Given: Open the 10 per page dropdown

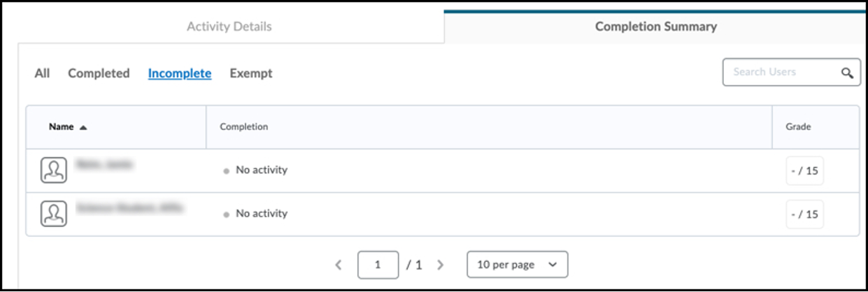Looking at the screenshot, I should click(518, 265).
